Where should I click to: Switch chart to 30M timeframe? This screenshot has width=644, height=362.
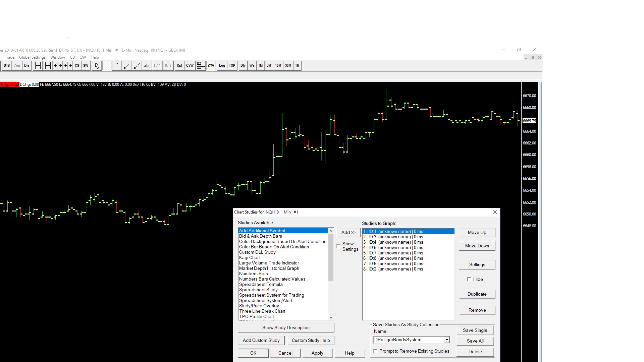click(x=288, y=66)
